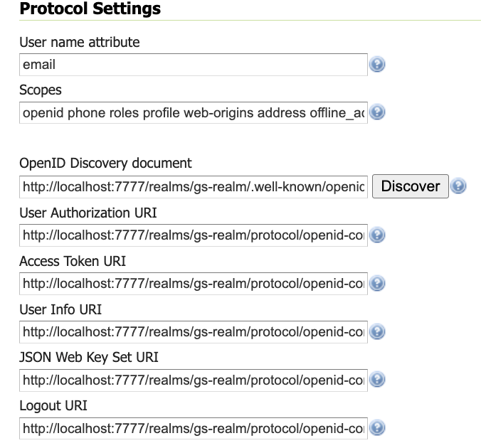
Task: Select the OpenID Discovery document URL field
Action: point(194,186)
